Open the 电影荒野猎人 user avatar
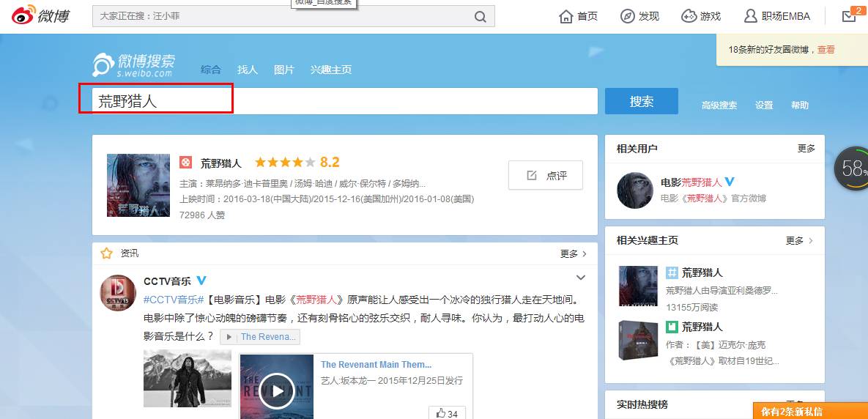This screenshot has height=419, width=868. point(636,190)
